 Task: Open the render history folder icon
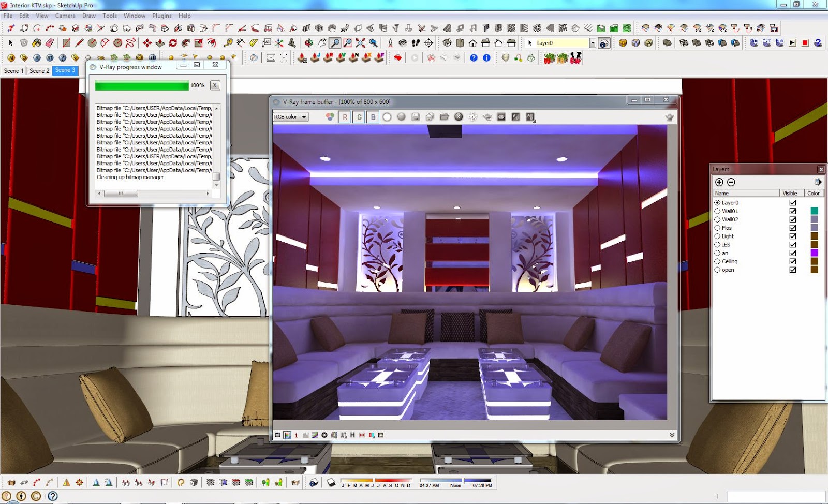coord(445,117)
